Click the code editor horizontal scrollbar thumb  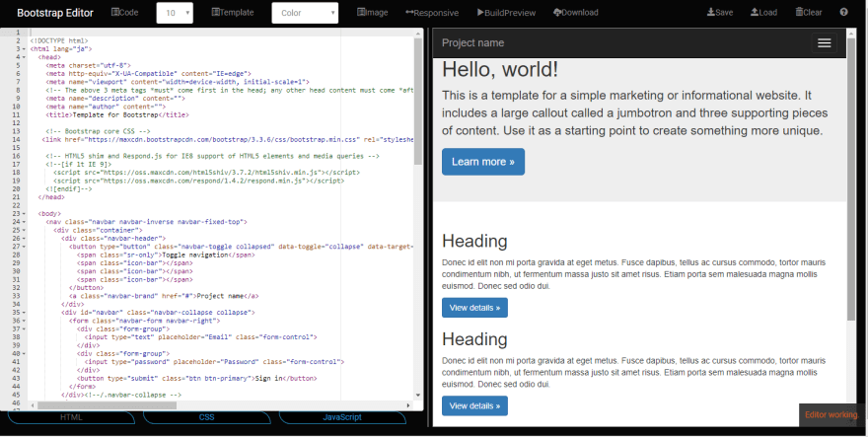[x=105, y=405]
